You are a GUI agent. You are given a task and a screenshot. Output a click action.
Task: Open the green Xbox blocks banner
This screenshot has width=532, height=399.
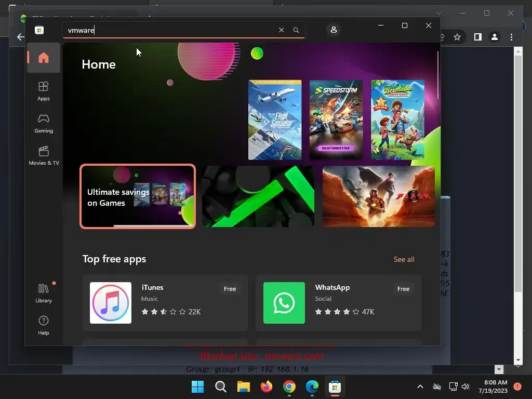258,196
